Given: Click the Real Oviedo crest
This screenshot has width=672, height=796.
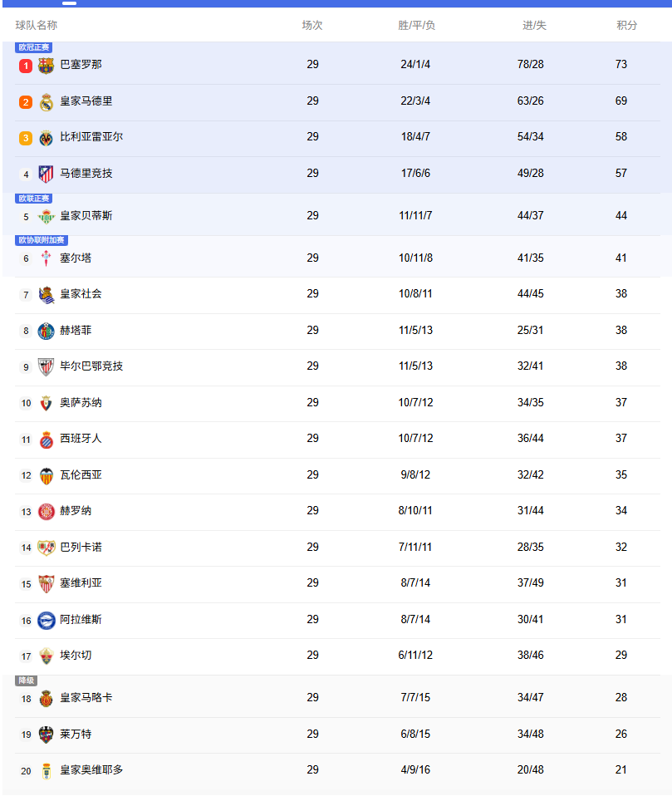Looking at the screenshot, I should coord(46,770).
